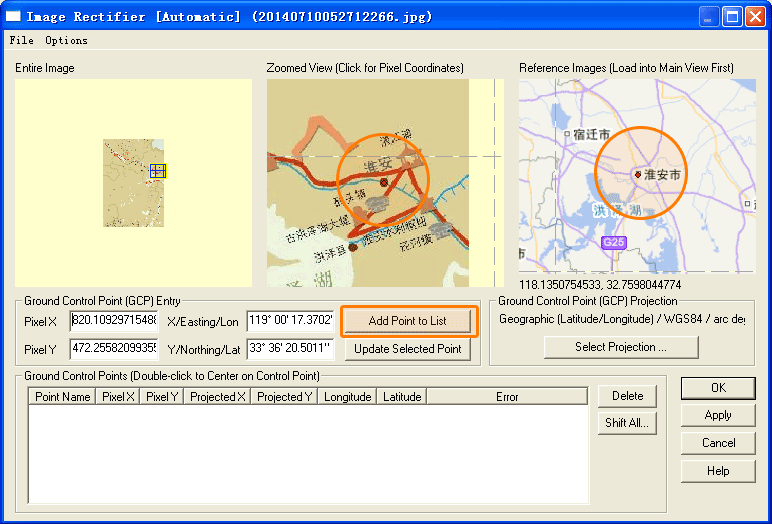Click the 宿迁市 label on reference map
The width and height of the screenshot is (772, 524).
point(592,134)
